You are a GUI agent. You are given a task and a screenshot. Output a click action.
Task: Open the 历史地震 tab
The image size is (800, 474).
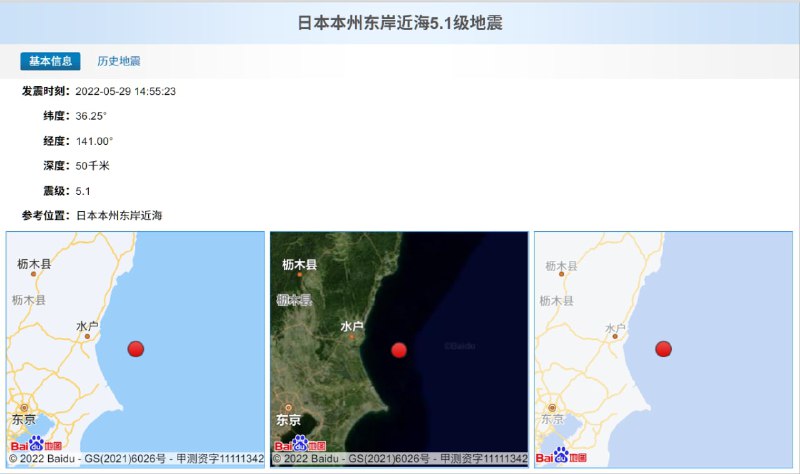[x=118, y=61]
